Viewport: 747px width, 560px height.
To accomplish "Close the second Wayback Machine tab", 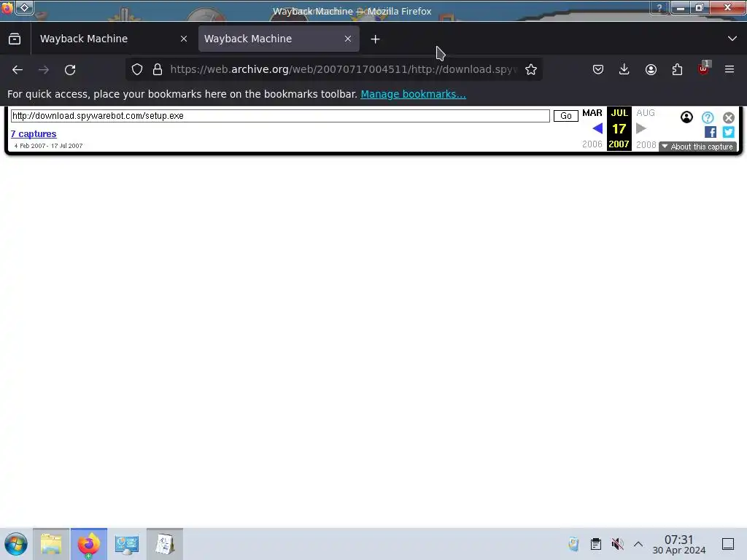I will 348,39.
